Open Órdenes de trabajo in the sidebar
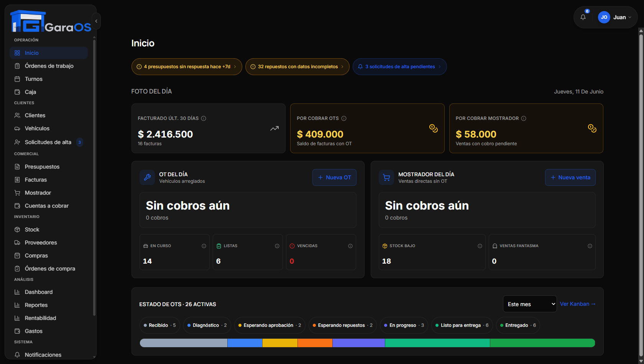 pos(49,66)
